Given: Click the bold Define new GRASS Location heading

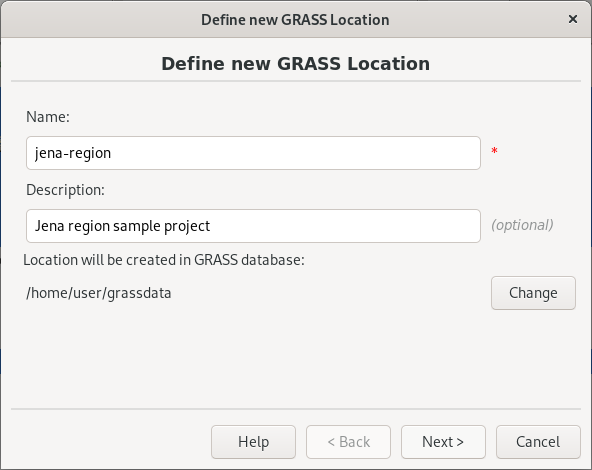Looking at the screenshot, I should [296, 63].
